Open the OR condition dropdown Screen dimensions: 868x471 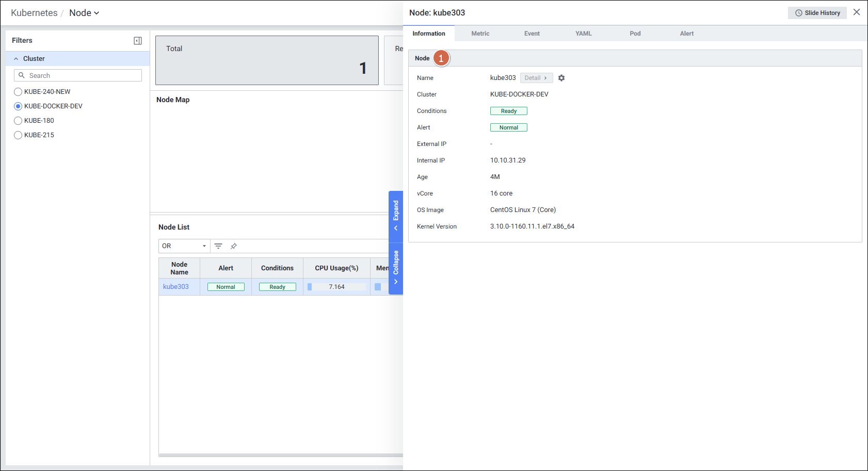pos(184,246)
